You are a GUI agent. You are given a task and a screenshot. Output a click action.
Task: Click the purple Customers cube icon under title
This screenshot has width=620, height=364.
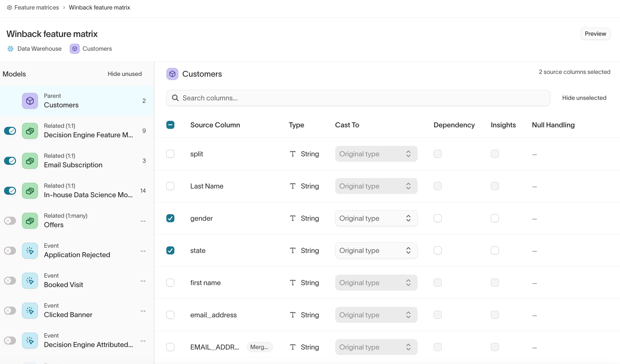point(75,49)
